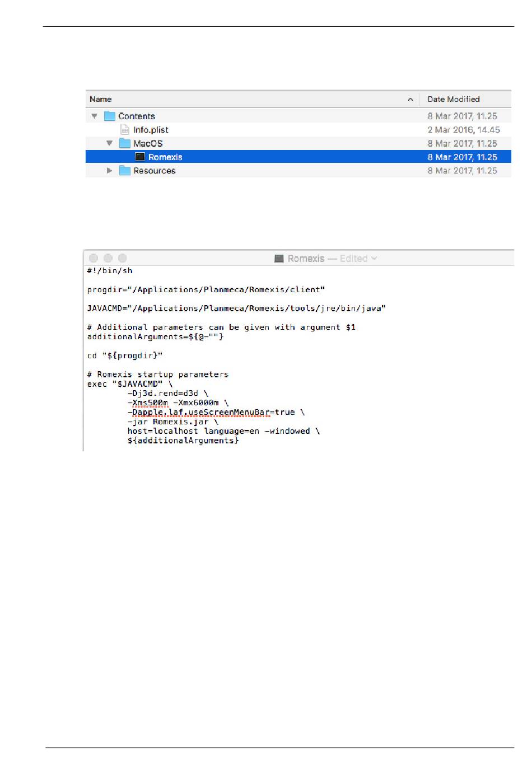Viewport: 532px width, 772px height.
Task: Click the misspelled word Xms500m
Action: pos(150,403)
